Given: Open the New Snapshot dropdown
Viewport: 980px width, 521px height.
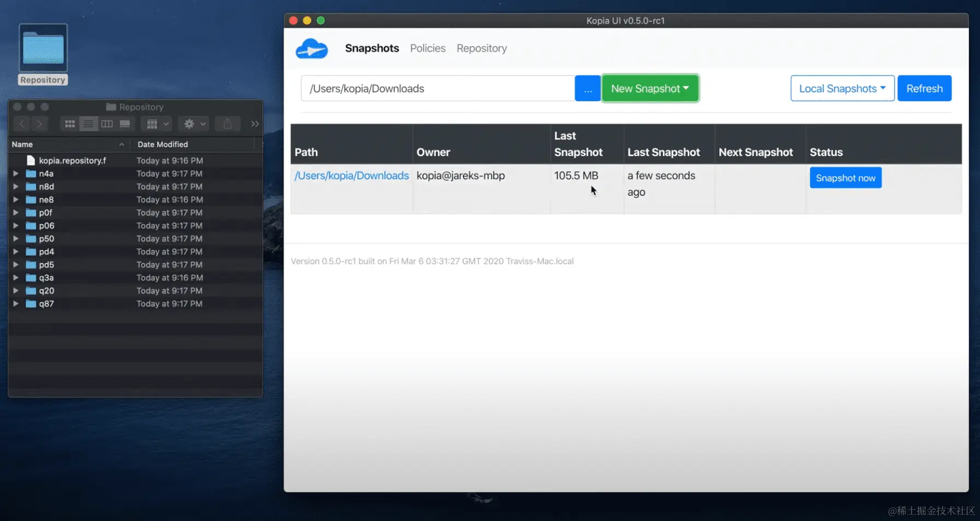Looking at the screenshot, I should click(650, 88).
